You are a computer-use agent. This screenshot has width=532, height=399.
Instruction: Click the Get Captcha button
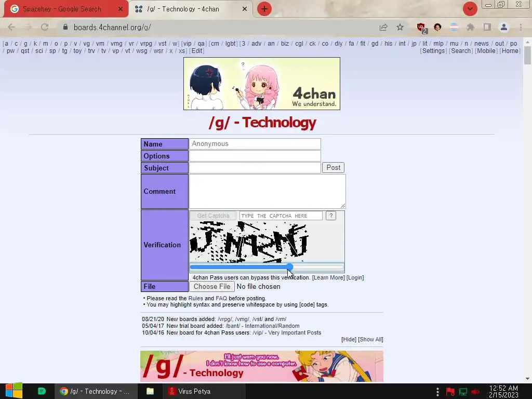[213, 216]
